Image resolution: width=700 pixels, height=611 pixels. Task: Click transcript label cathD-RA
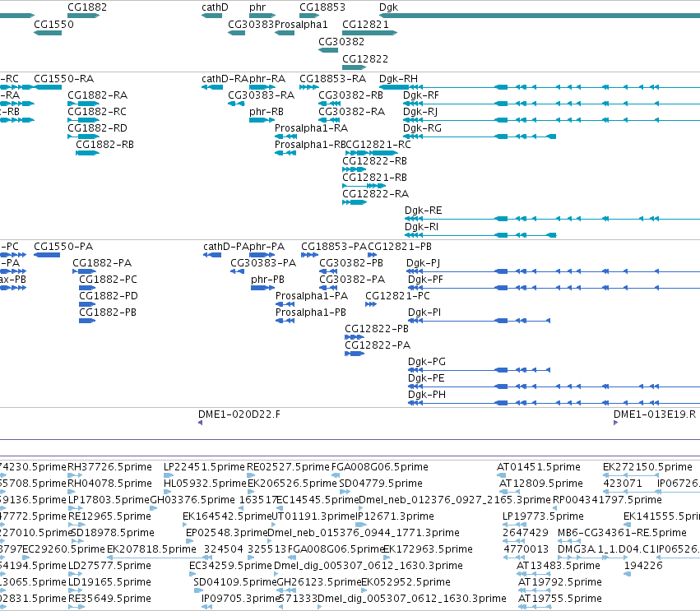[x=225, y=79]
